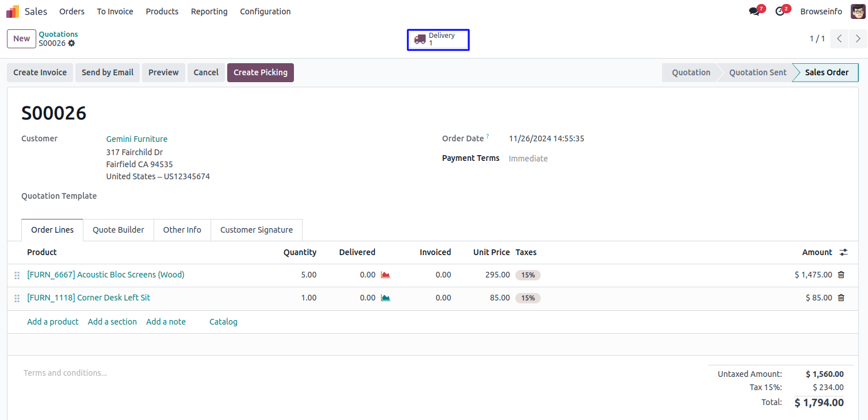Open the messages chat icon
The image size is (868, 420).
[x=754, y=11]
